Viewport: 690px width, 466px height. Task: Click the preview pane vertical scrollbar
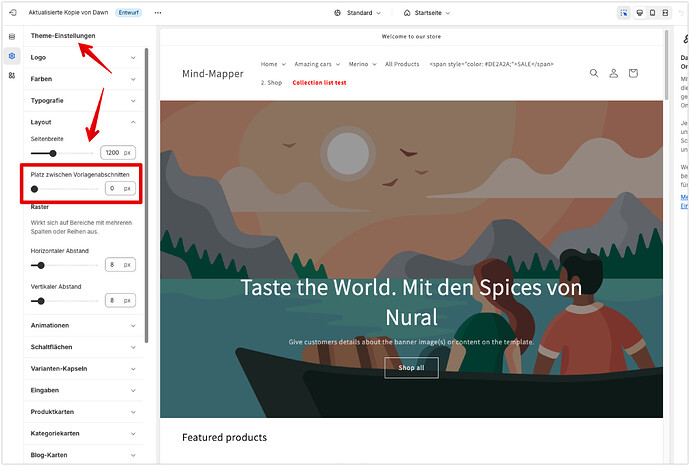[667, 65]
